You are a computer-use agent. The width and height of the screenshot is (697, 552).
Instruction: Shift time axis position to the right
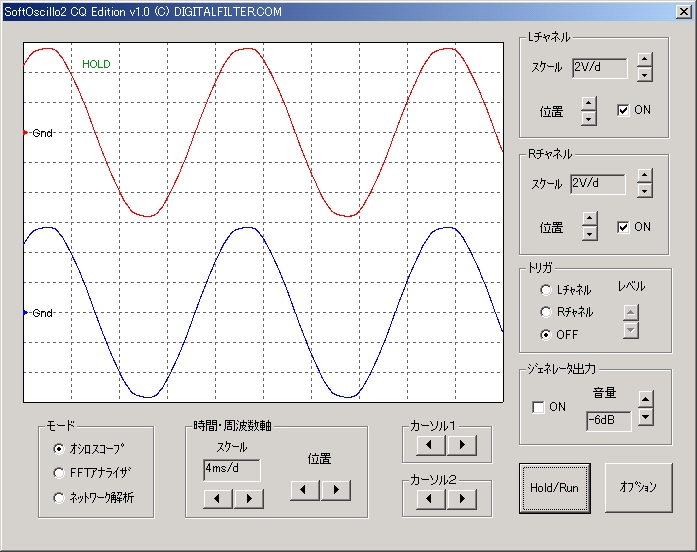point(336,489)
